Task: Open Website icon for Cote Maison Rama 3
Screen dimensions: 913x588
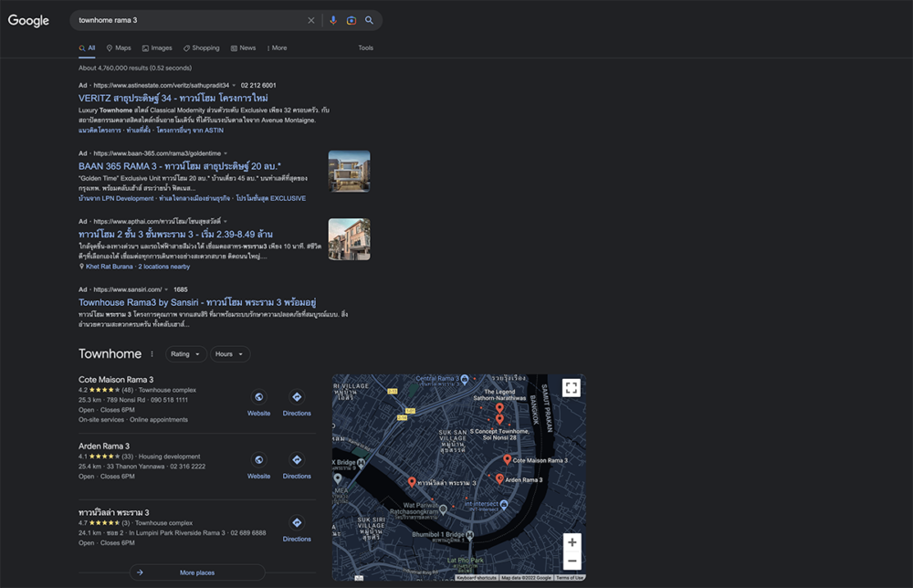Action: pyautogui.click(x=258, y=397)
